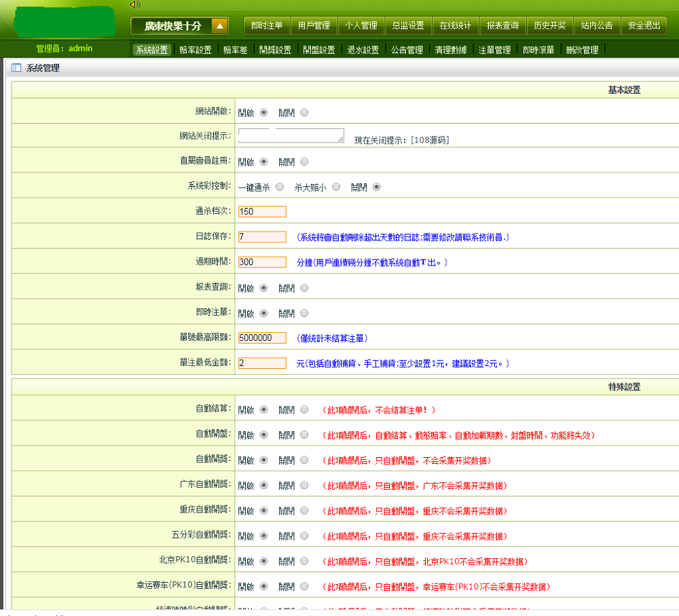This screenshot has height=616, width=679.
Task: Click the 單號最高限額 input field
Action: (262, 338)
